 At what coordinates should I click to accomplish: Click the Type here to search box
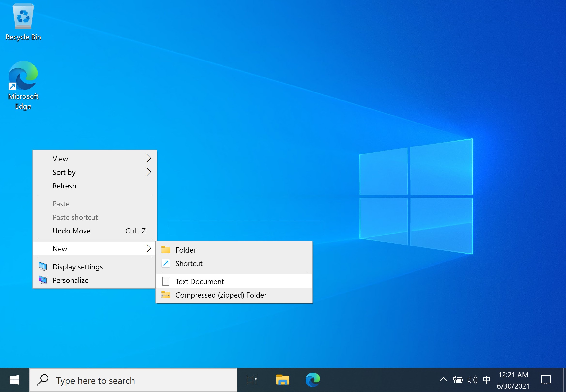133,380
